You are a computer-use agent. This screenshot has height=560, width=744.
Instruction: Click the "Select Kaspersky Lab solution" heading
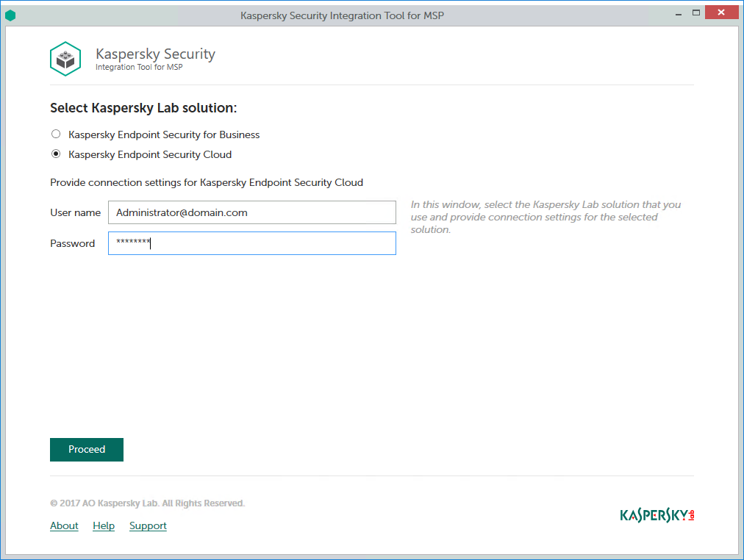(x=143, y=108)
